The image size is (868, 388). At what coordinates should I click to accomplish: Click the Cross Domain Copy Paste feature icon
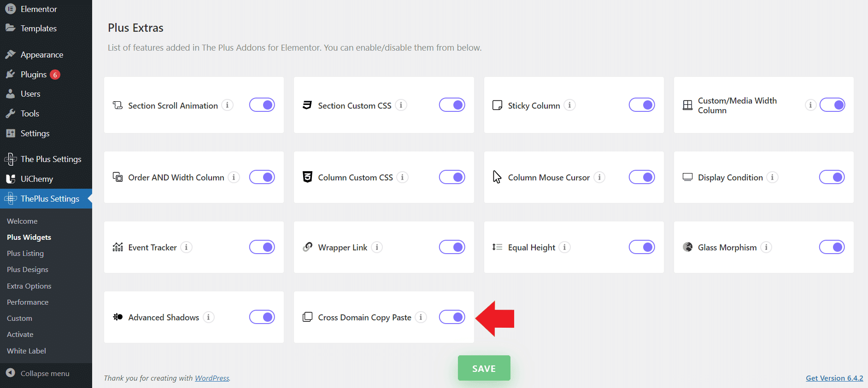(307, 317)
